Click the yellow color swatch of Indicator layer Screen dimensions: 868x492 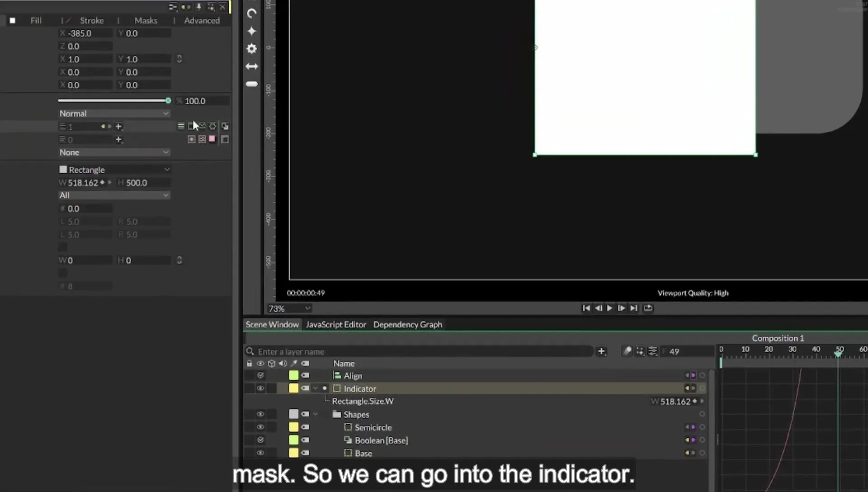click(294, 388)
